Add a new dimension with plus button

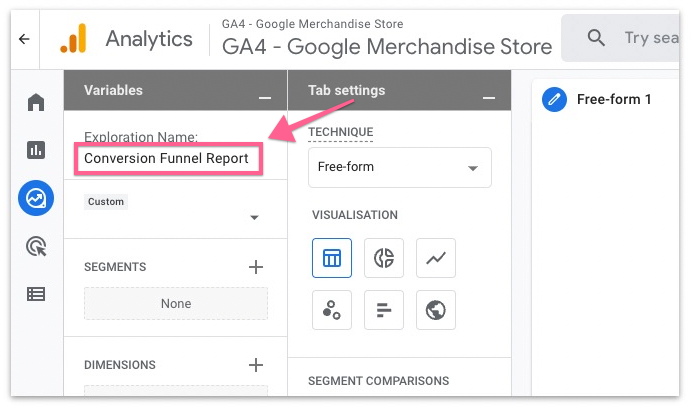click(x=256, y=365)
